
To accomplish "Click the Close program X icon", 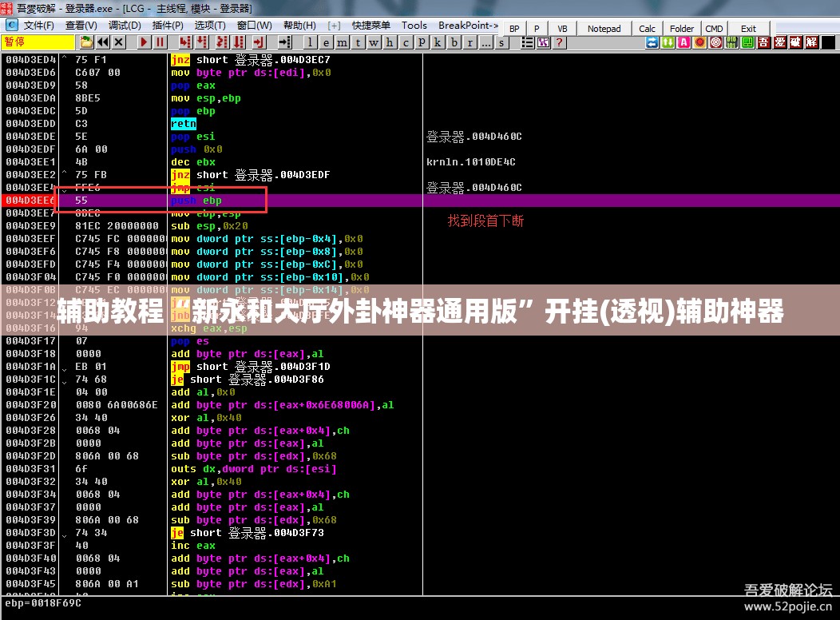I will 119,42.
